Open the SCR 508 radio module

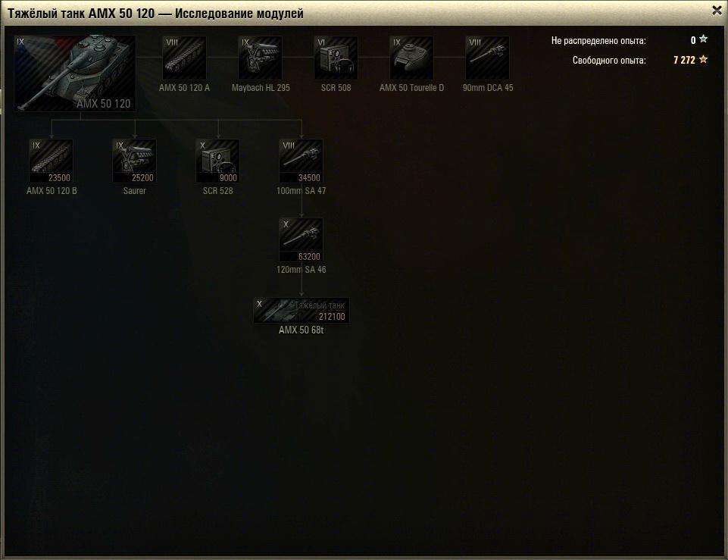[336, 58]
